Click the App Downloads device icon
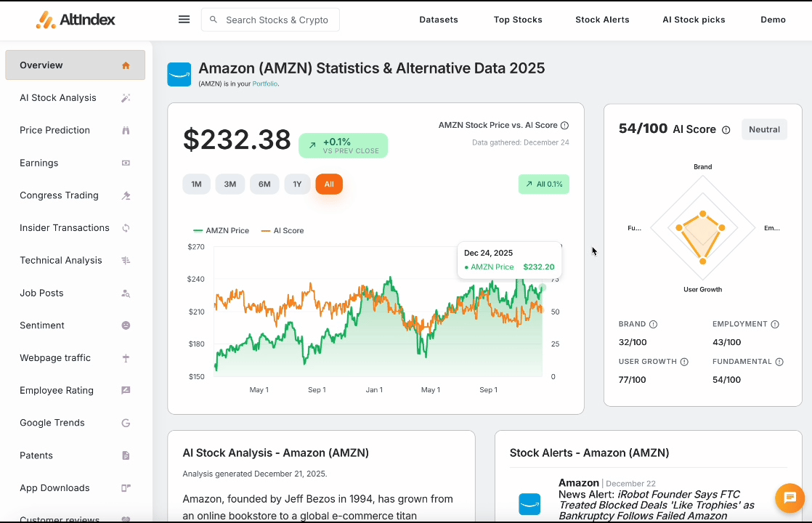 (126, 488)
